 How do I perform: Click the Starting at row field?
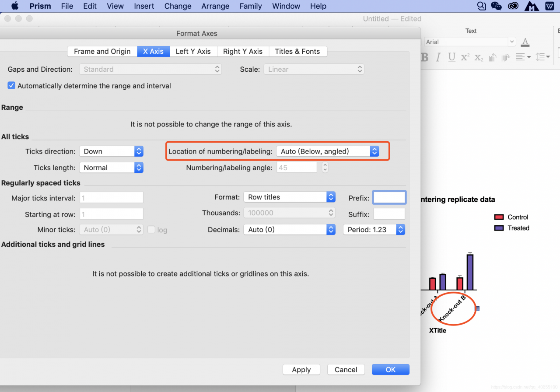[111, 214]
